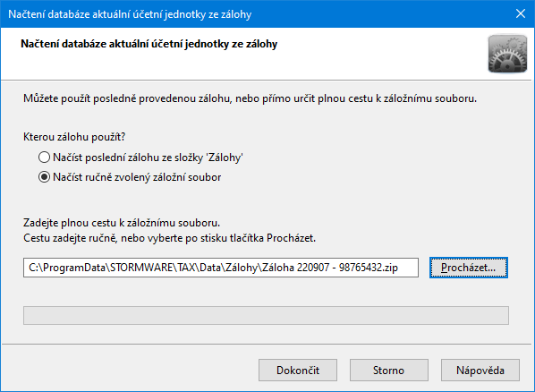Image resolution: width=535 pixels, height=392 pixels.
Task: Click the blue window title bar text
Action: [x=130, y=14]
